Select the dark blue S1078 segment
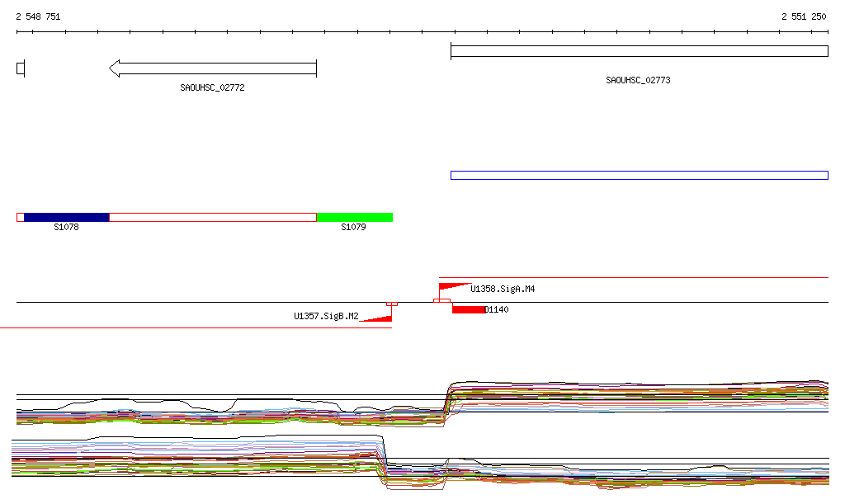 66,217
